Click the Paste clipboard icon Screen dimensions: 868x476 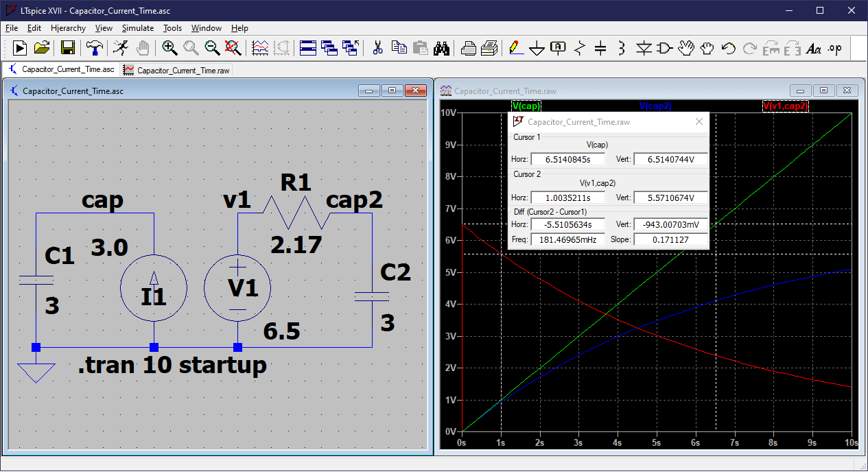(420, 48)
